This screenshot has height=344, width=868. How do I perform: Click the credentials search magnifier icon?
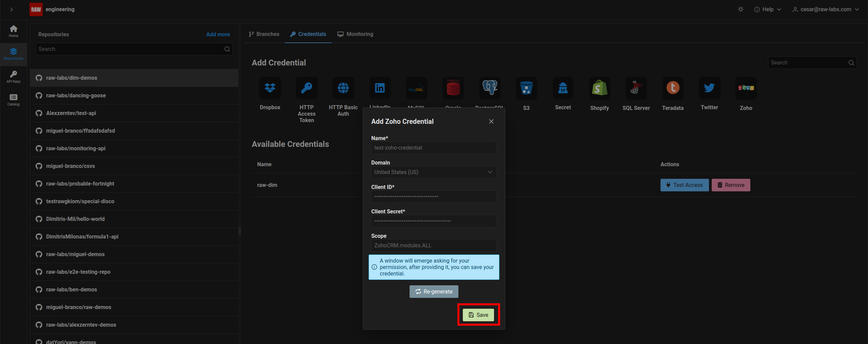click(851, 63)
